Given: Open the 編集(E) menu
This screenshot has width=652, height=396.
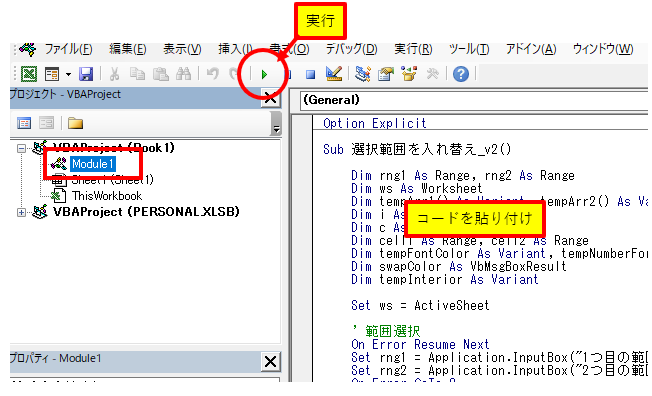Looking at the screenshot, I should (x=128, y=50).
